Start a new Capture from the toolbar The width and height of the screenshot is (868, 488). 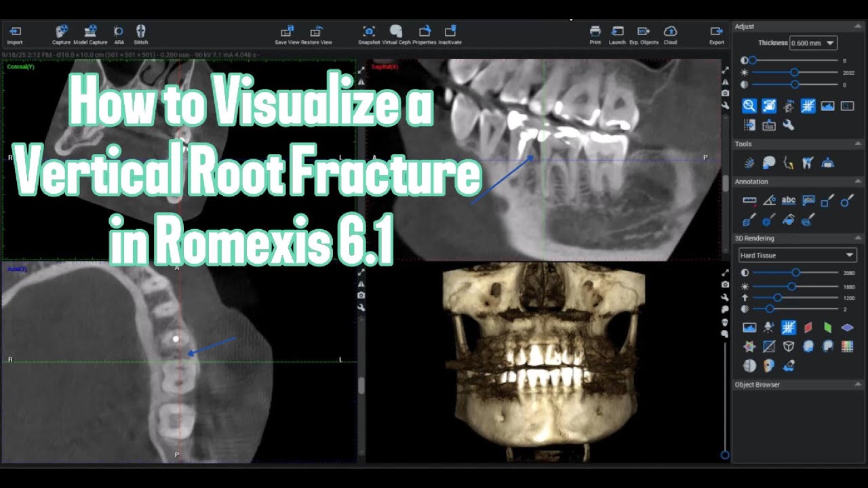tap(62, 35)
